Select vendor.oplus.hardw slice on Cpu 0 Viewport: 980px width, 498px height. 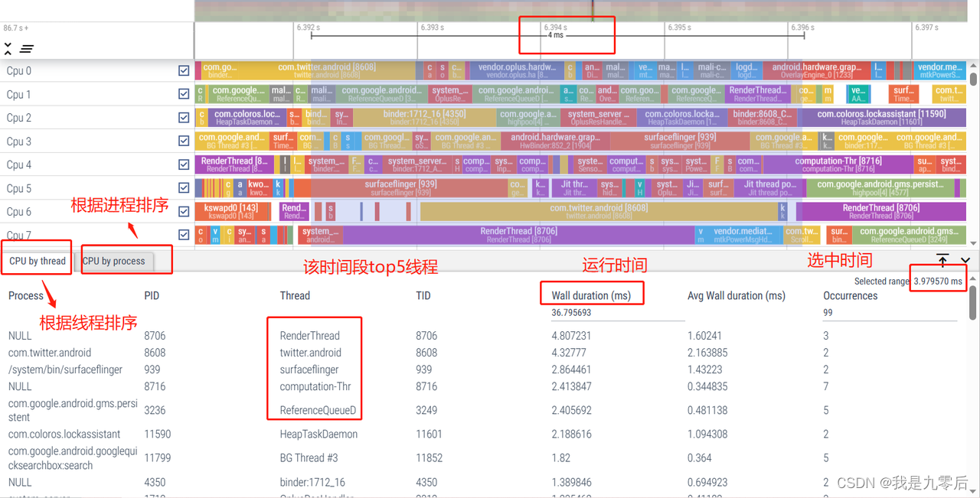[x=517, y=70]
